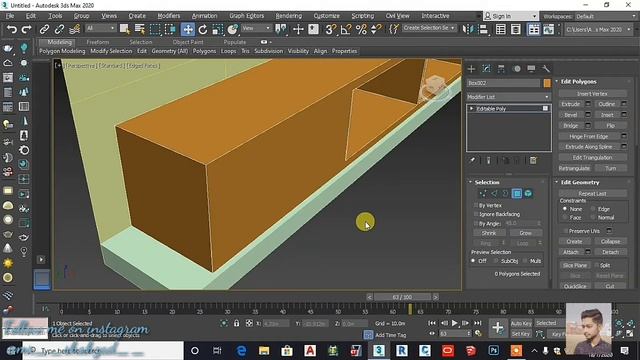Image resolution: width=640 pixels, height=360 pixels.
Task: Open the Create tab plus icon
Action: (x=471, y=69)
